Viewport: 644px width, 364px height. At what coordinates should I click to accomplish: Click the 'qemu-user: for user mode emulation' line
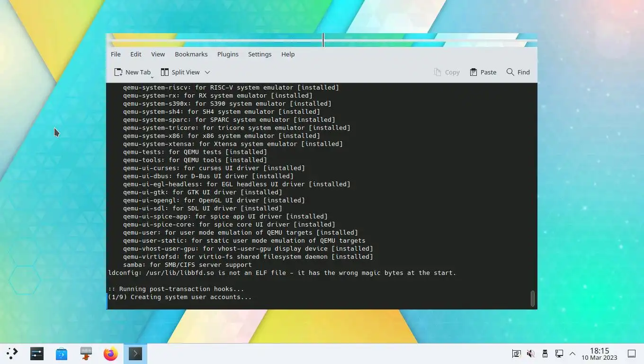[x=241, y=233]
